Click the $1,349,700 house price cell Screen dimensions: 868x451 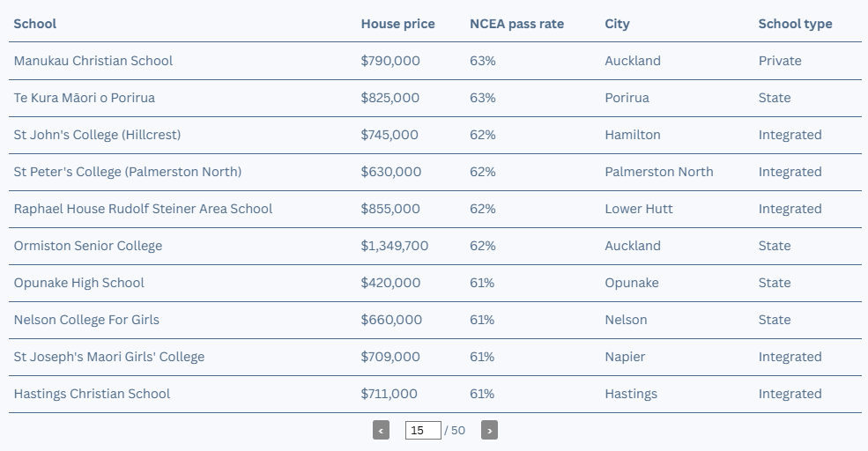pyautogui.click(x=394, y=246)
